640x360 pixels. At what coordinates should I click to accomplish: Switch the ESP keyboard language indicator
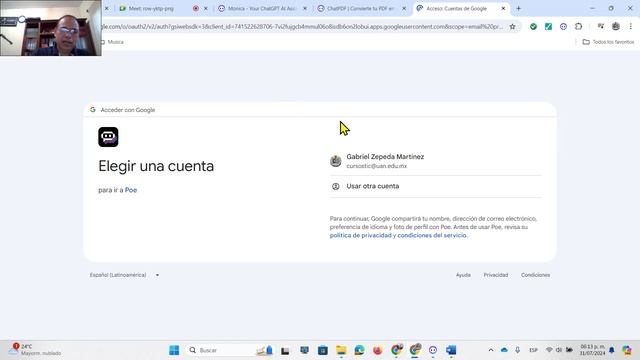[x=533, y=350]
